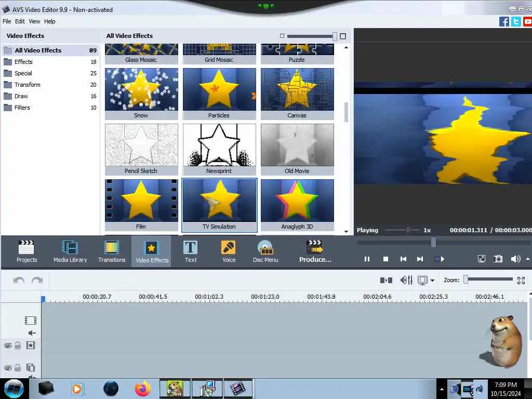Open the Disc Menu section

click(265, 251)
